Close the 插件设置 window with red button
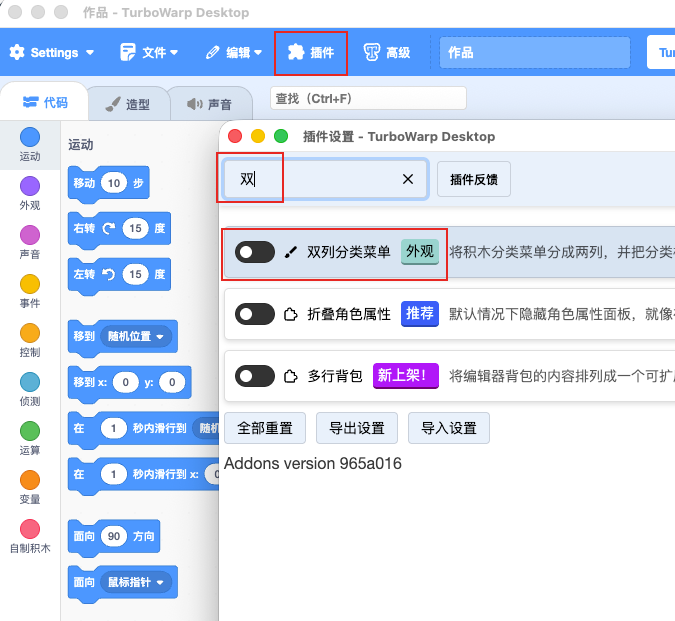Screen dimensions: 675x621 (x=235, y=136)
